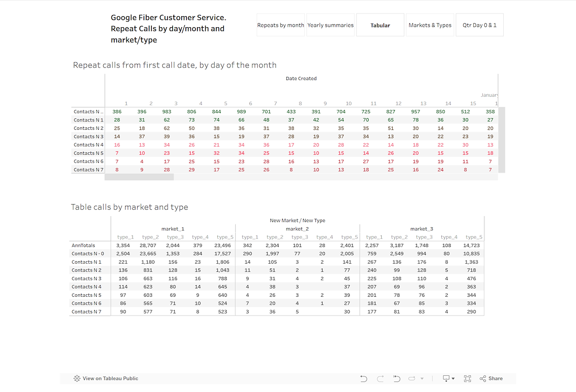Click the day 1 column header

click(x=126, y=104)
